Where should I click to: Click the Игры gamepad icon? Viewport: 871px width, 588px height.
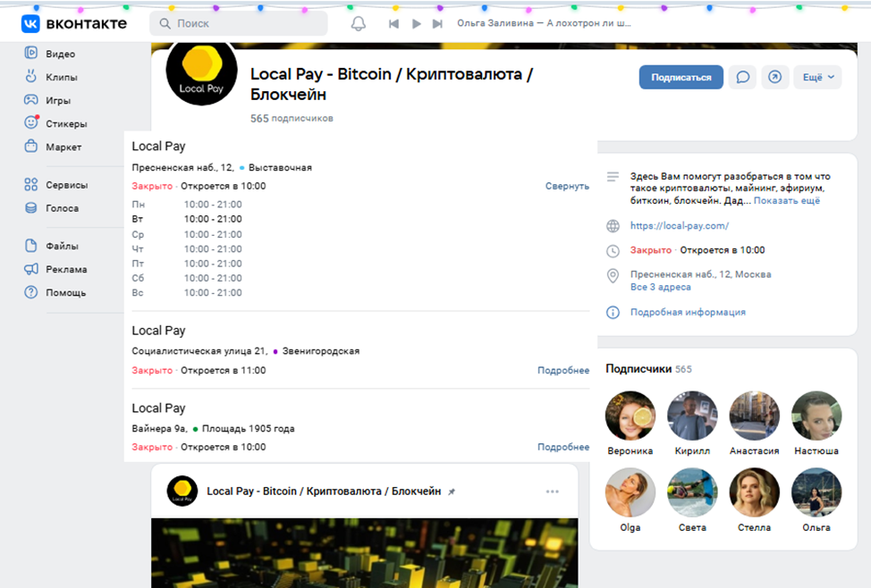coord(31,99)
